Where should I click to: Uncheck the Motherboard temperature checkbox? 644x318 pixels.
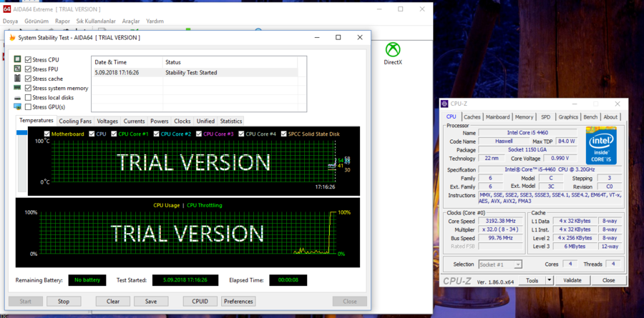coord(47,134)
